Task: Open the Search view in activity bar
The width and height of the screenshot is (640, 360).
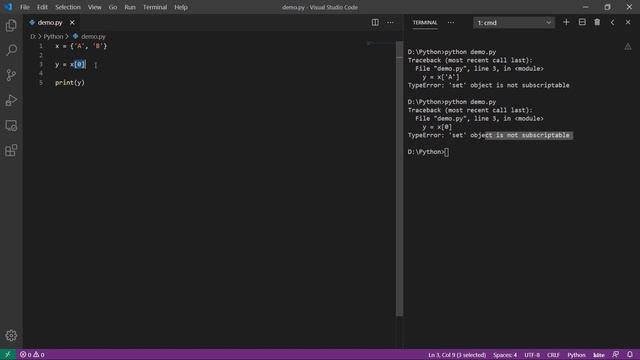Action: pyautogui.click(x=11, y=50)
